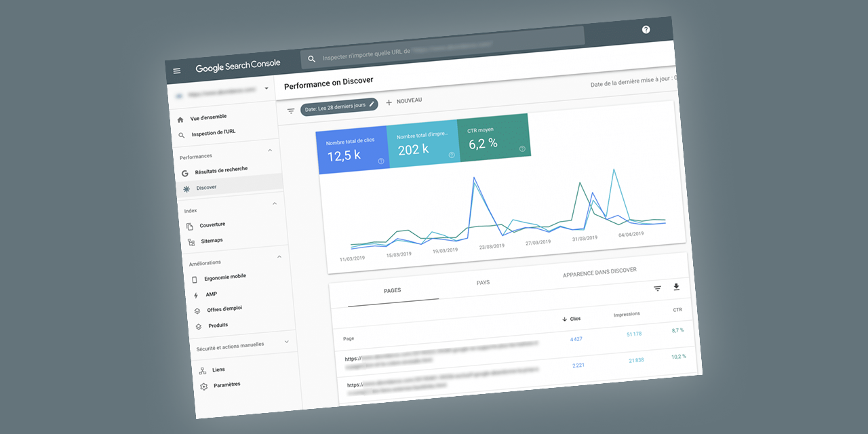The height and width of the screenshot is (434, 868).
Task: Open the Sitemaps page
Action: coord(212,241)
